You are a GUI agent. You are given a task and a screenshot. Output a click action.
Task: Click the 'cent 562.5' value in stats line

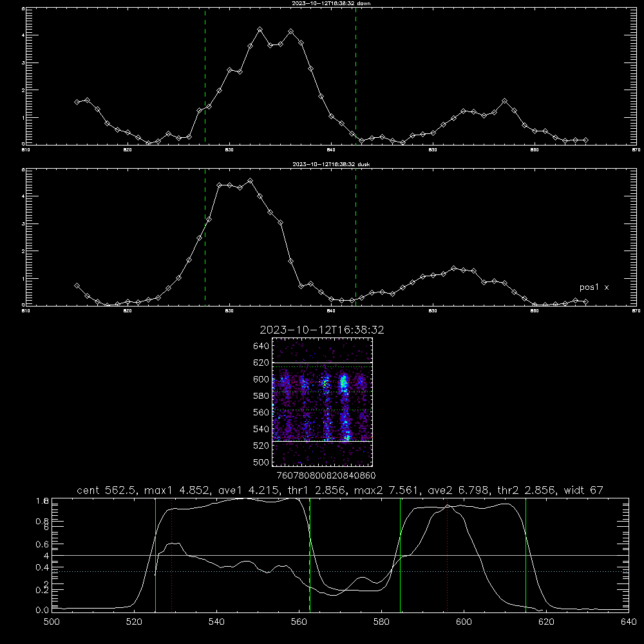tap(107, 490)
